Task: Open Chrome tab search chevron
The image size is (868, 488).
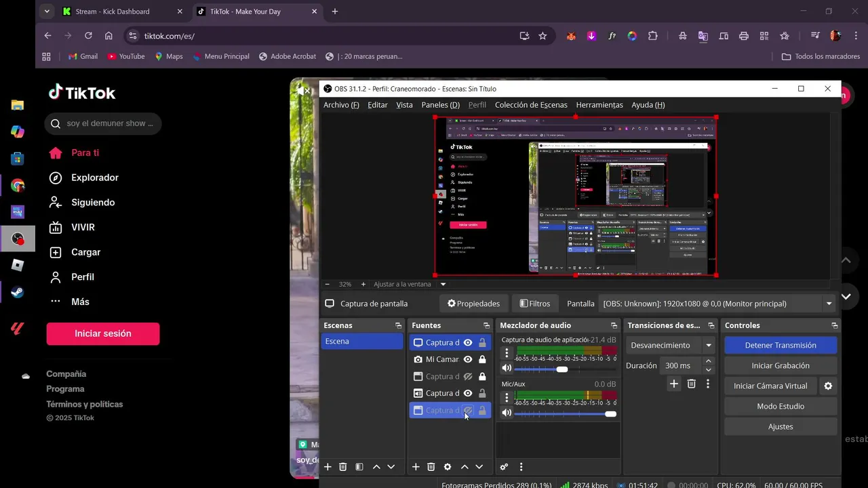Action: click(x=46, y=12)
